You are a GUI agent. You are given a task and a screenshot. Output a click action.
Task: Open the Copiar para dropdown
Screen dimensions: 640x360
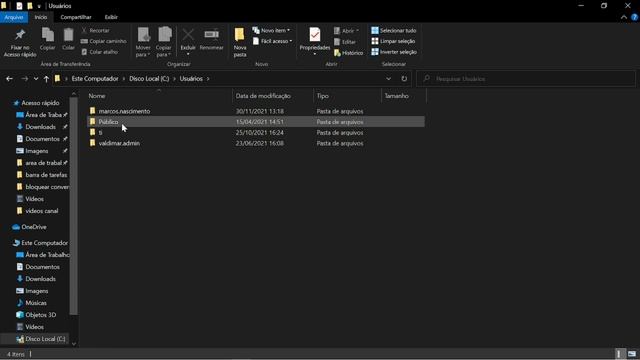pyautogui.click(x=164, y=42)
